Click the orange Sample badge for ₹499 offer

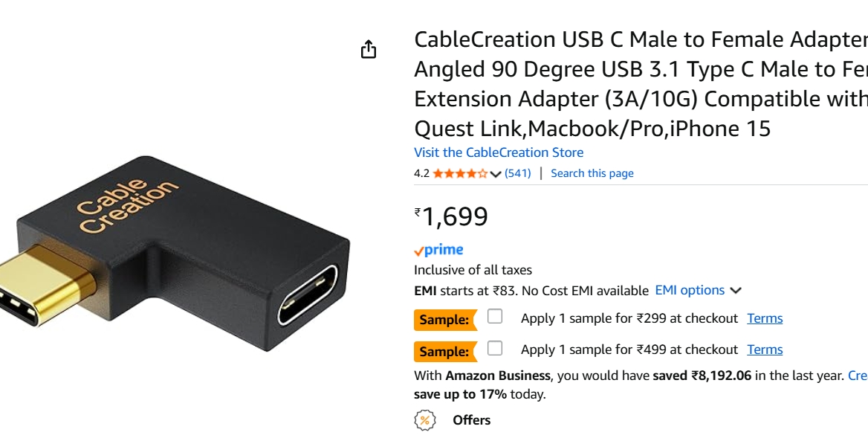(444, 350)
